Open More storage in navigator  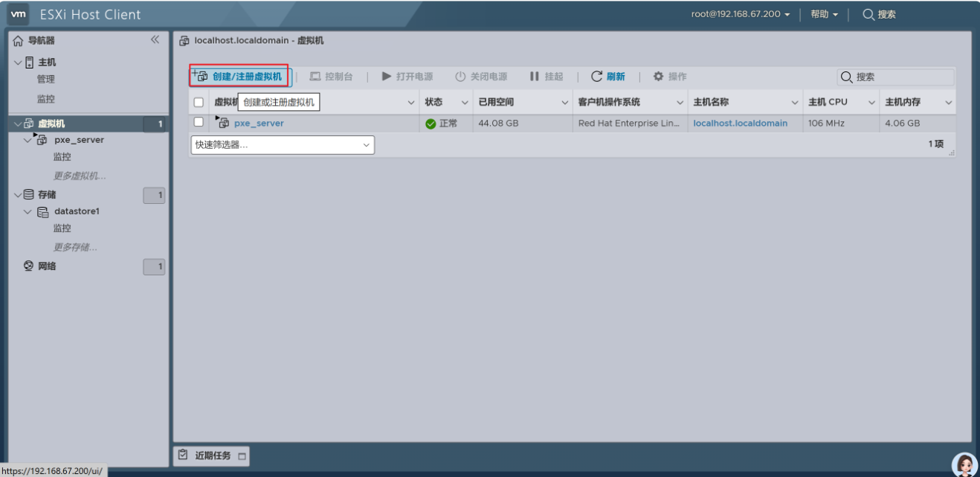point(75,247)
